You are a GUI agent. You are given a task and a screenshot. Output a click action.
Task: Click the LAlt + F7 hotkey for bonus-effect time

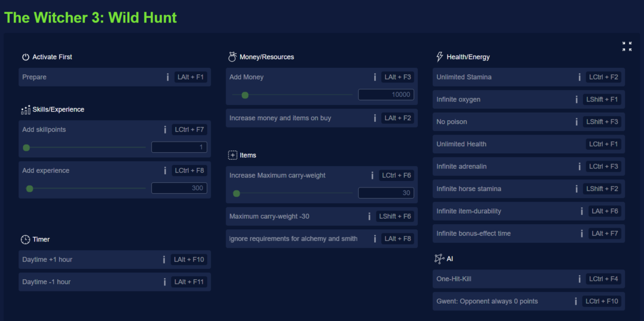click(605, 233)
